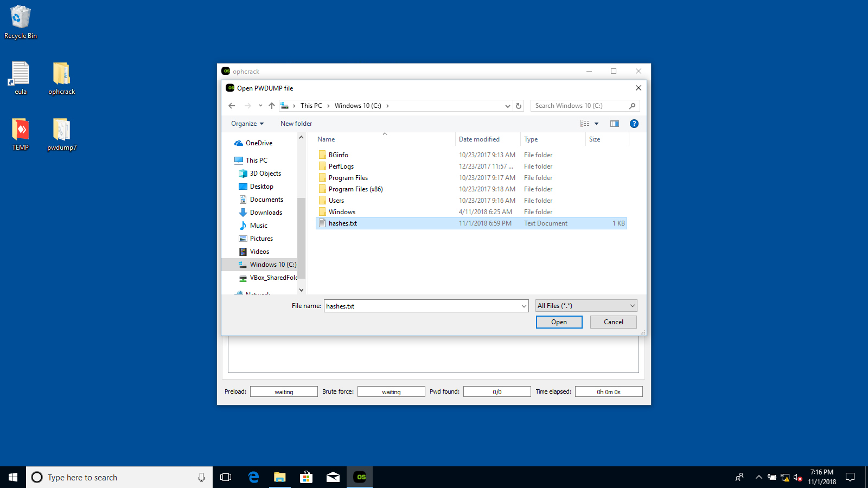The width and height of the screenshot is (868, 488).
Task: Open the All Files type filter
Action: 586,306
